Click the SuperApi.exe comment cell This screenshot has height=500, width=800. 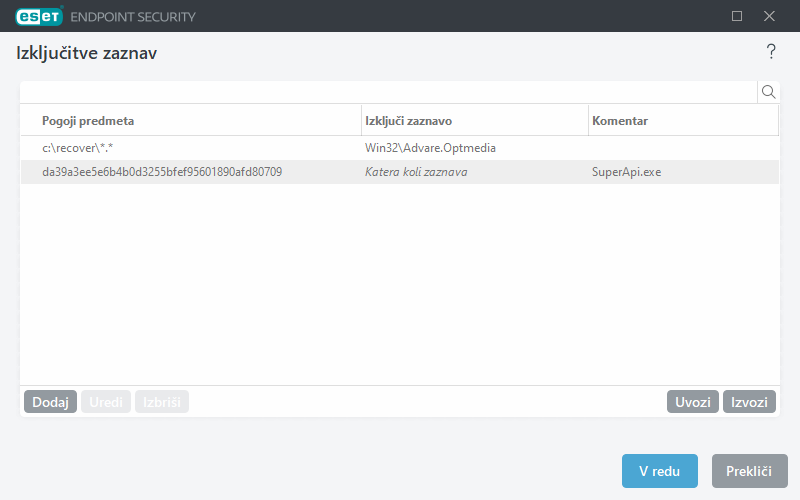pyautogui.click(x=627, y=172)
